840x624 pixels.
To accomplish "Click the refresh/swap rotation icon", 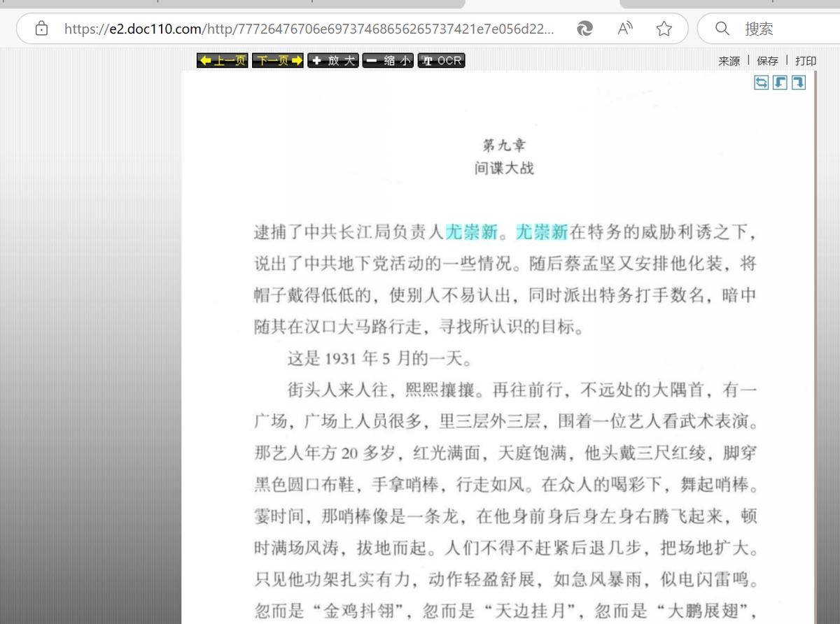I will (761, 83).
